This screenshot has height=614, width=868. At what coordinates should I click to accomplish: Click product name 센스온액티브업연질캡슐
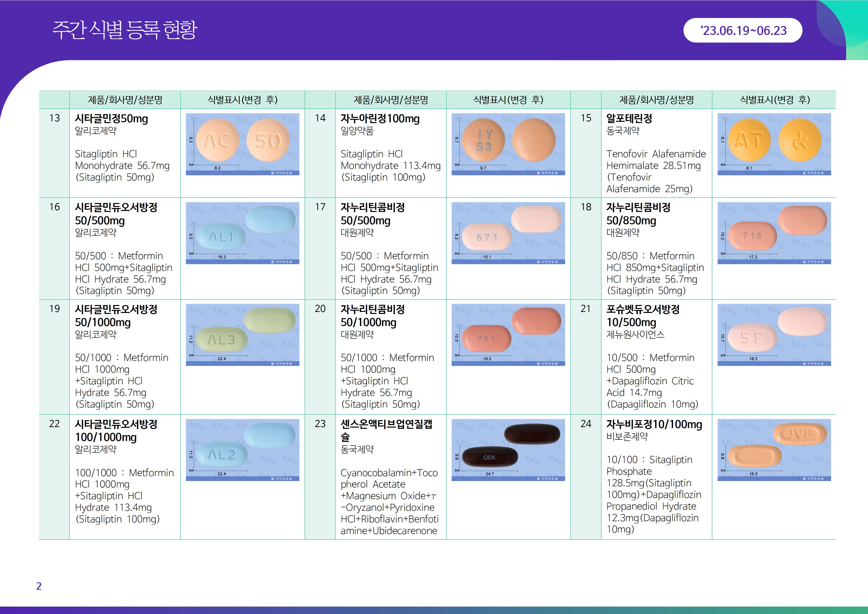pos(386,424)
